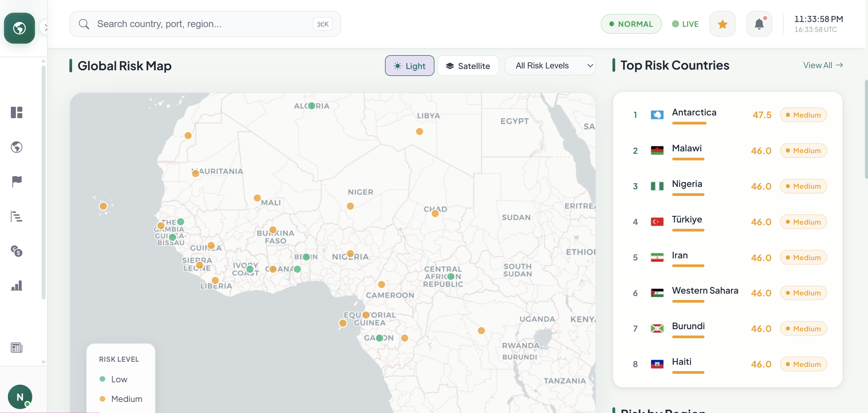
Task: Open the currency coins sidebar icon
Action: 17,251
